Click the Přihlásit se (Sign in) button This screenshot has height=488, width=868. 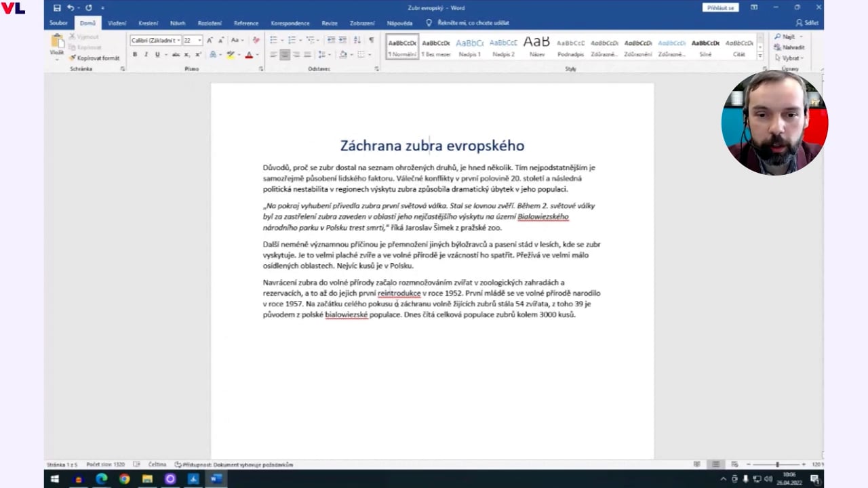tap(720, 7)
